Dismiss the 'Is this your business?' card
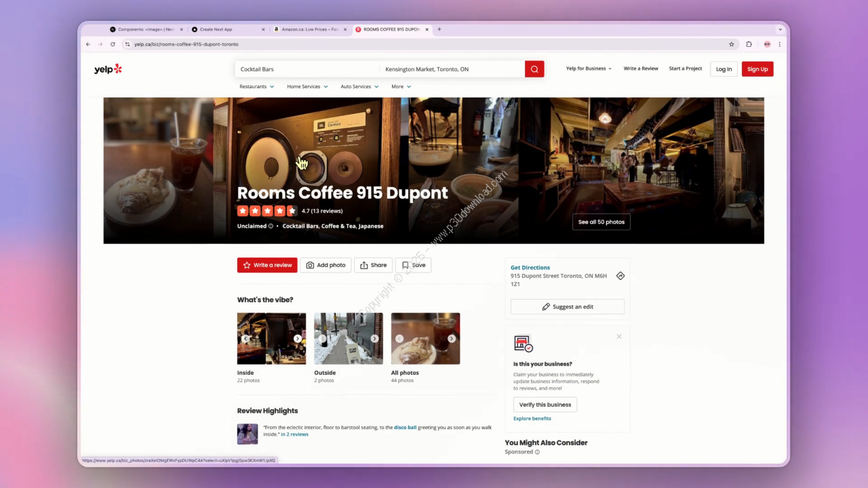The image size is (868, 488). [619, 336]
